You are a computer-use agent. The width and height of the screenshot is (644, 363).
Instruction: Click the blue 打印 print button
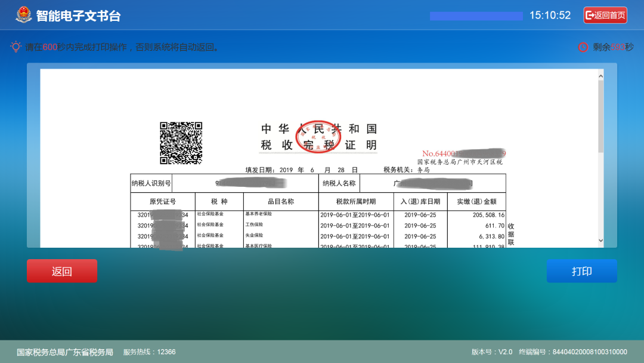(x=581, y=271)
